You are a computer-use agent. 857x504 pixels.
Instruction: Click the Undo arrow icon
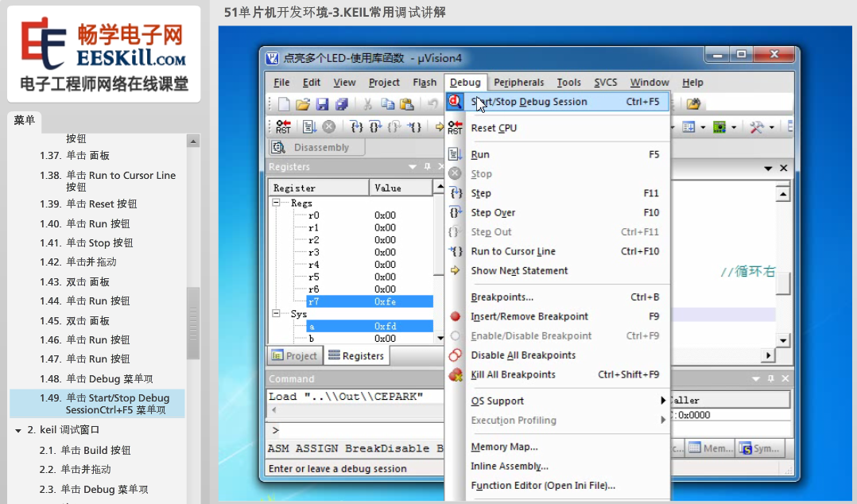[x=432, y=103]
